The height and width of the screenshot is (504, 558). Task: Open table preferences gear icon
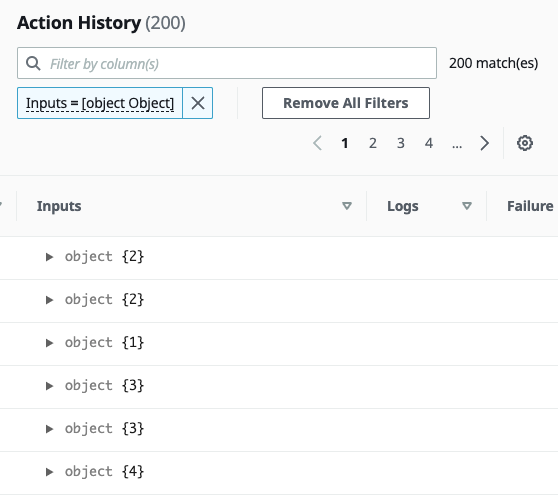point(525,143)
